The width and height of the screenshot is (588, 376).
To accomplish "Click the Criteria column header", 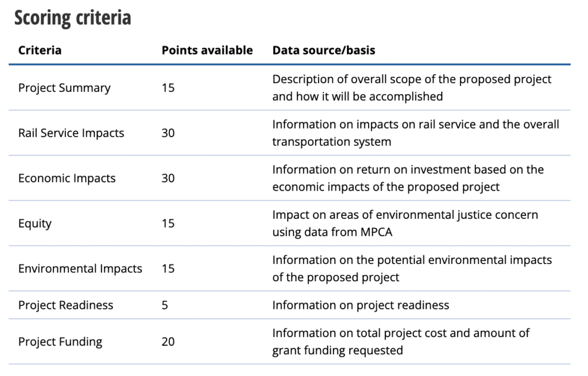I will [x=40, y=50].
